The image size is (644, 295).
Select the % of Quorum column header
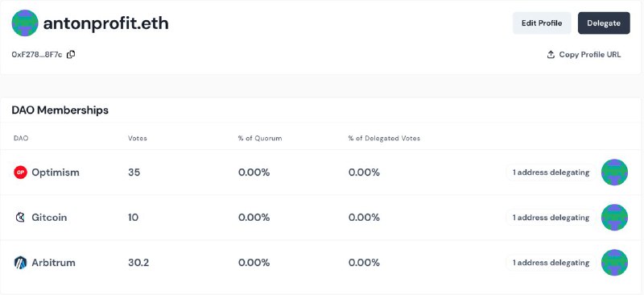(x=260, y=139)
